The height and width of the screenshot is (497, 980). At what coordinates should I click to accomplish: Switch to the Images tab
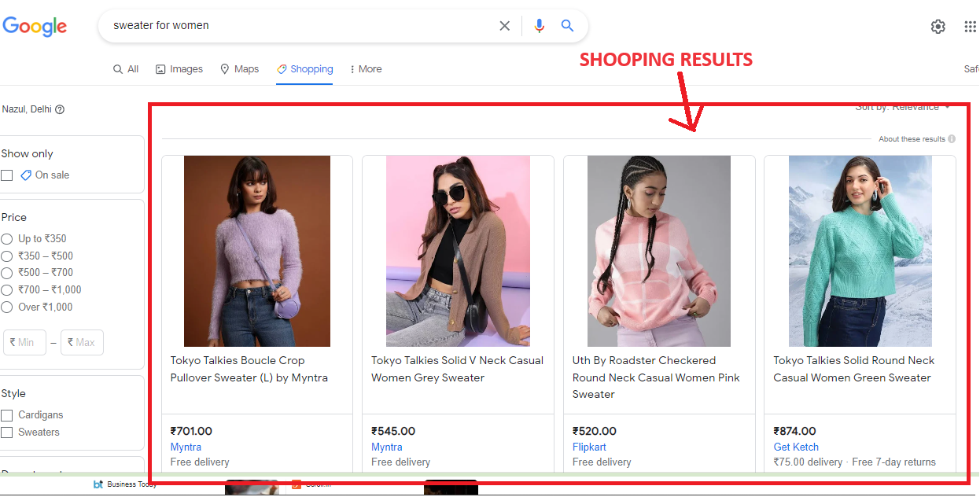click(179, 69)
